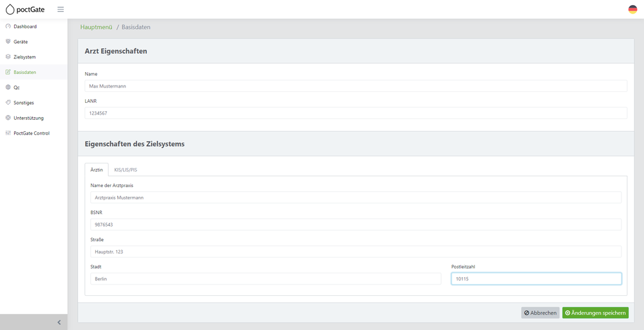644x330 pixels.
Task: Select the Stadt field containing Berlin
Action: click(266, 279)
